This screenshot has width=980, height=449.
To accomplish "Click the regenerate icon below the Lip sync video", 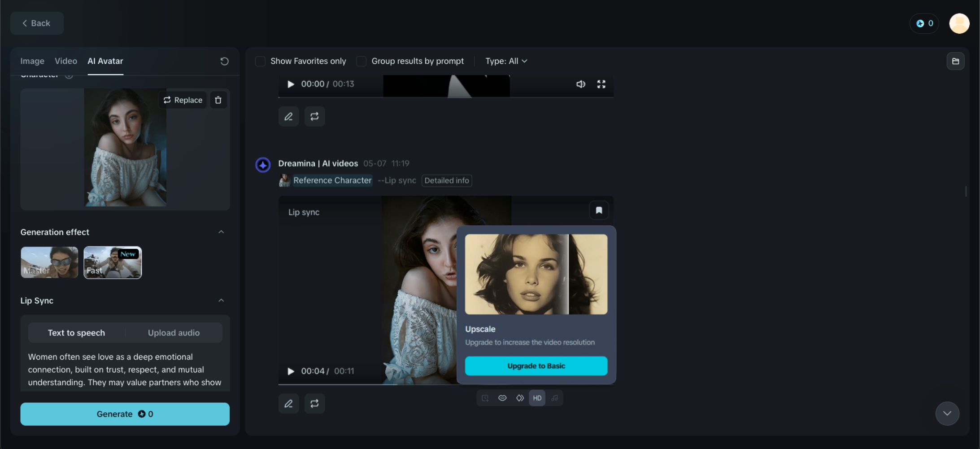I will tap(314, 403).
